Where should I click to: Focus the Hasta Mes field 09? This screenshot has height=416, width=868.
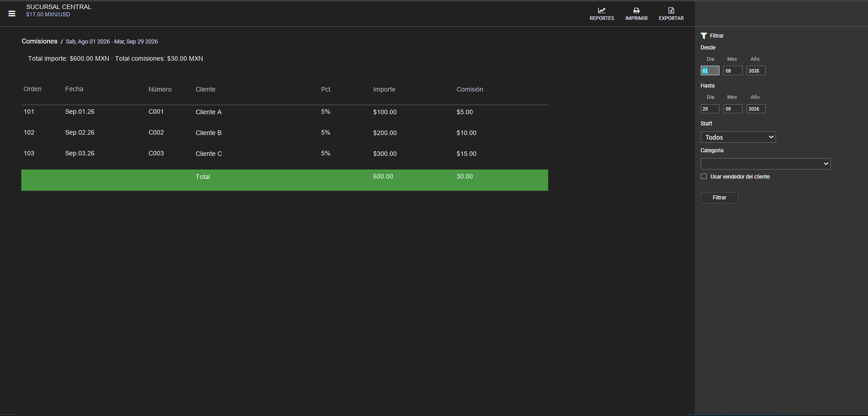pyautogui.click(x=733, y=109)
